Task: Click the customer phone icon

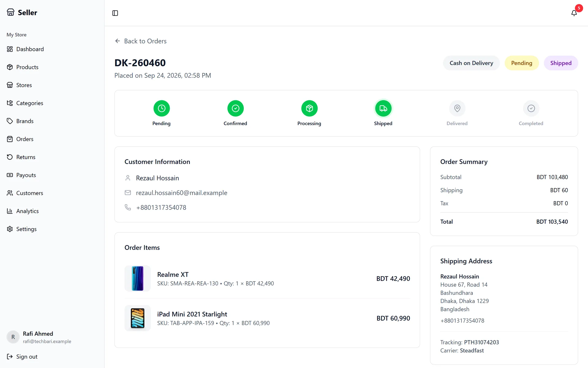Action: pyautogui.click(x=128, y=207)
